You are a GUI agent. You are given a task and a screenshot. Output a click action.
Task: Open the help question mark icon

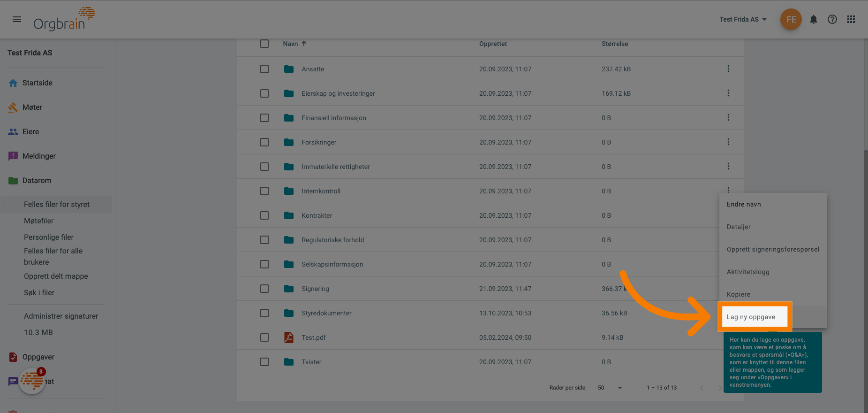832,19
